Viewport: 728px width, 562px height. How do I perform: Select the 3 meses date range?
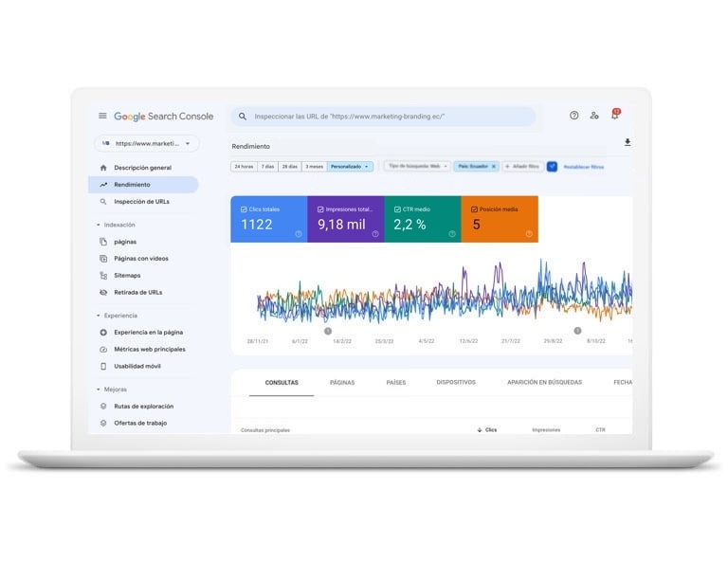coord(315,166)
